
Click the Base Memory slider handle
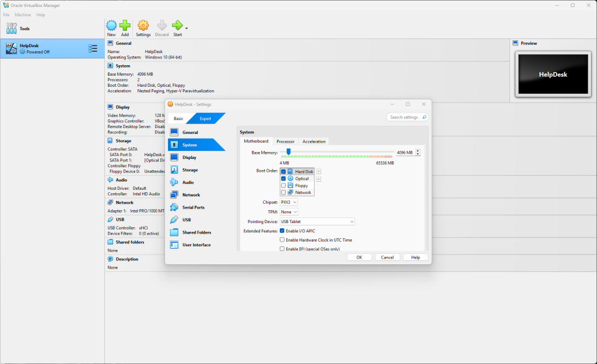click(x=288, y=152)
